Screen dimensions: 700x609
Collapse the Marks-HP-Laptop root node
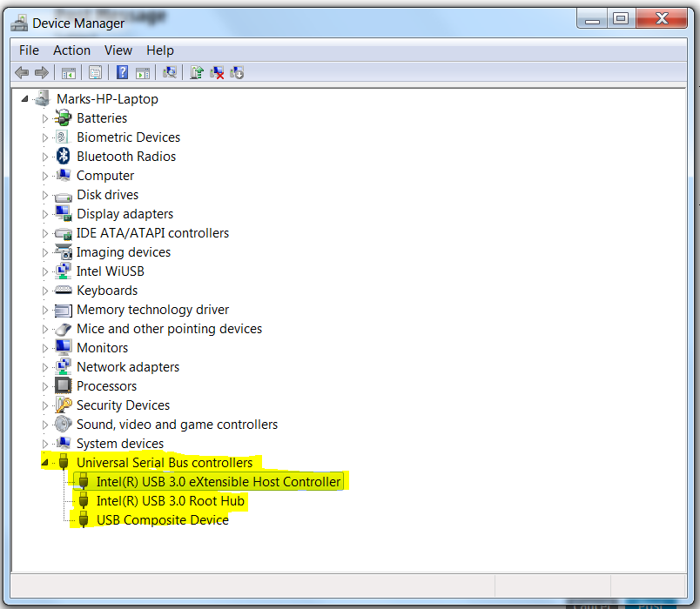pos(24,99)
